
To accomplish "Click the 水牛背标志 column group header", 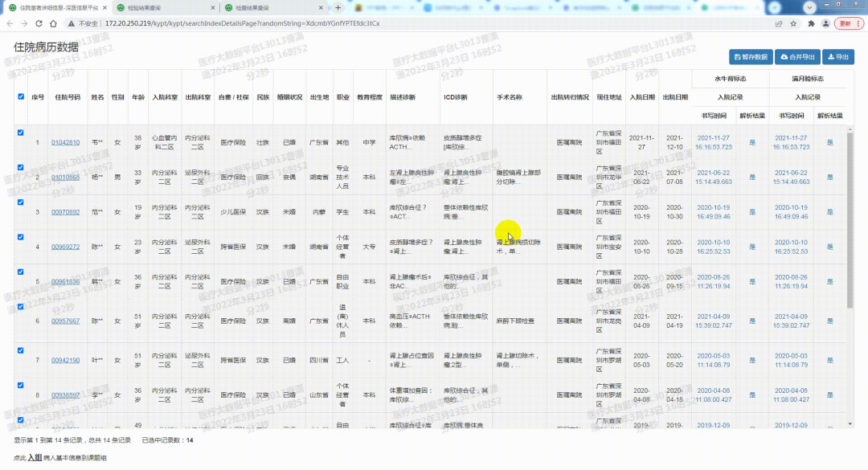I will pyautogui.click(x=730, y=79).
